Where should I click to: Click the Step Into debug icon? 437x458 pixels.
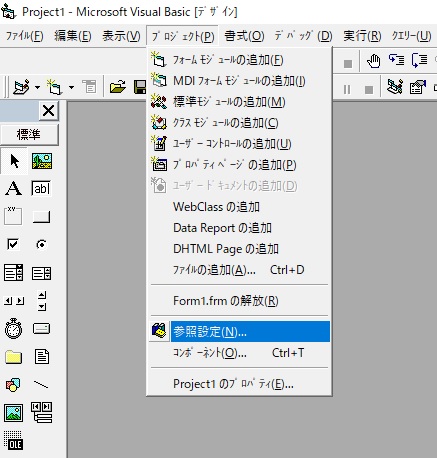click(x=396, y=60)
